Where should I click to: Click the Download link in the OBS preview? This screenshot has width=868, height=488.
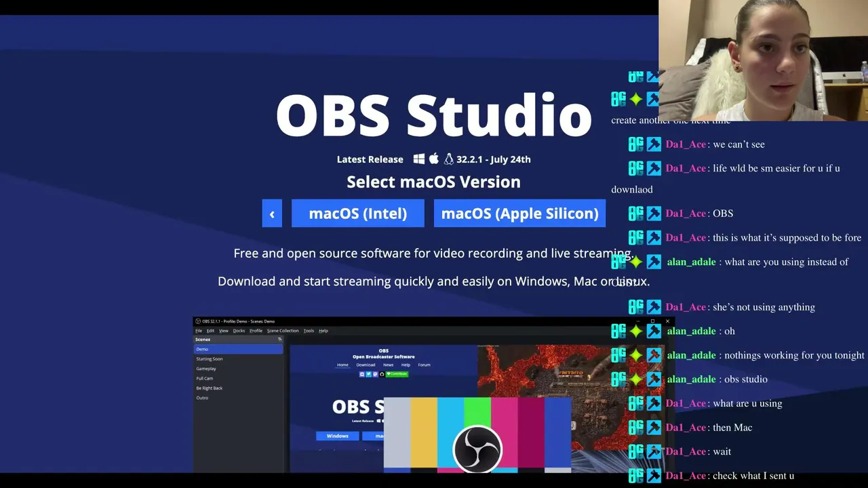pyautogui.click(x=366, y=365)
